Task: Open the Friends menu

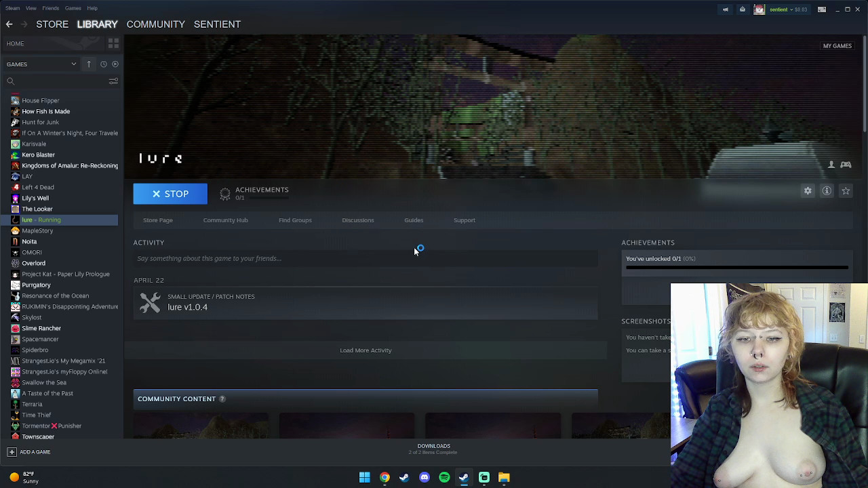Action: click(x=50, y=8)
